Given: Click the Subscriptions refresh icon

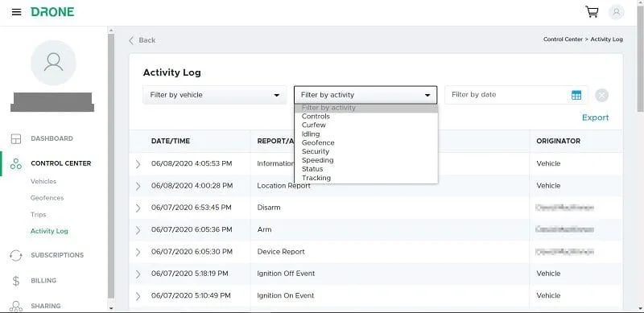Looking at the screenshot, I should point(16,256).
